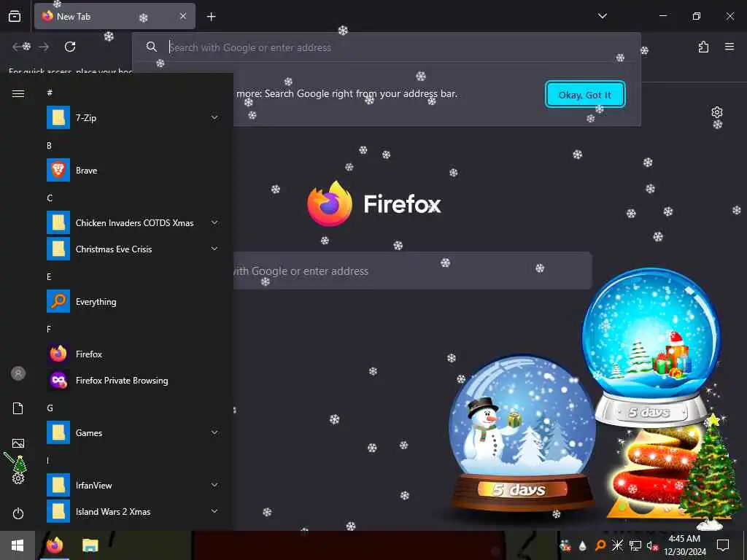Click the G letter header
This screenshot has width=747, height=560.
(x=50, y=408)
